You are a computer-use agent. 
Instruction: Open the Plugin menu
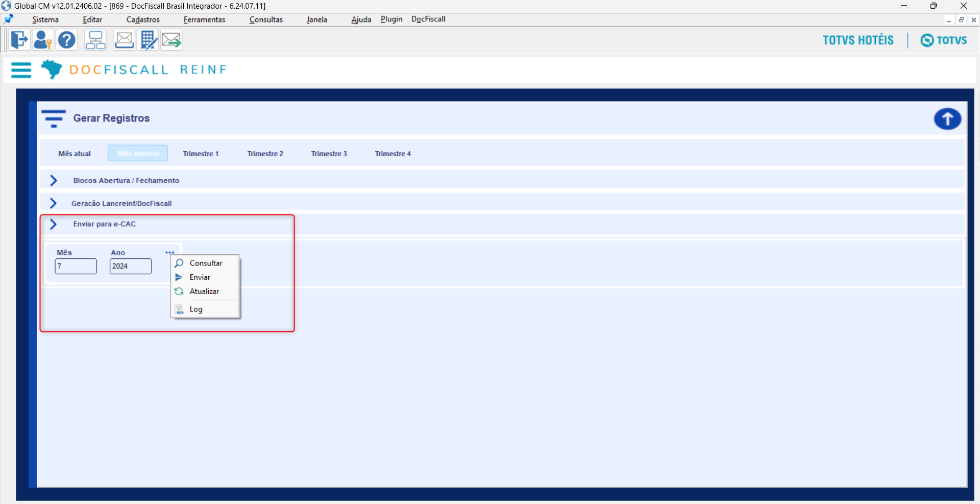pos(391,19)
